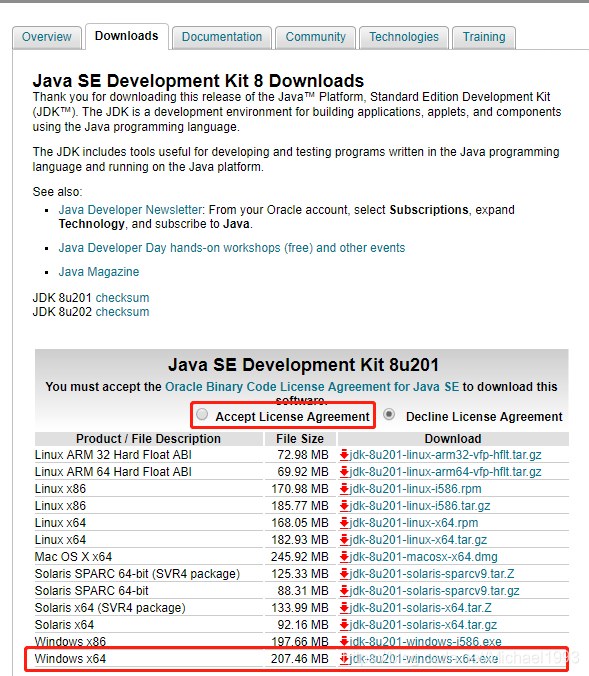Image resolution: width=589 pixels, height=676 pixels.
Task: Download jdk-8u201-linux-i586.tar.gz file link
Action: [x=420, y=506]
